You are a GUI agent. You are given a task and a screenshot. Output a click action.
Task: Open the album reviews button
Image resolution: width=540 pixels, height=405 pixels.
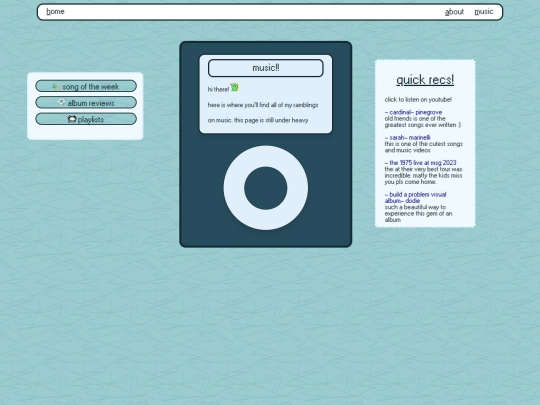pyautogui.click(x=86, y=103)
